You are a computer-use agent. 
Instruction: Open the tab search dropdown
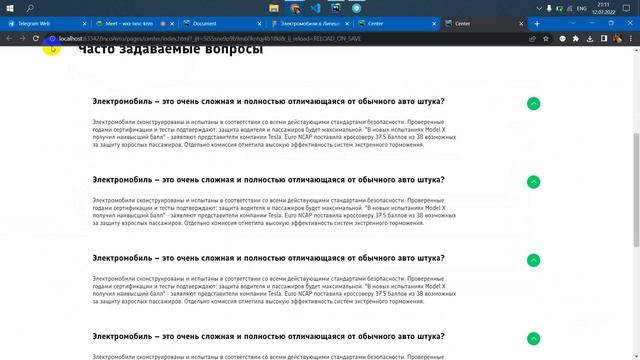[x=573, y=23]
